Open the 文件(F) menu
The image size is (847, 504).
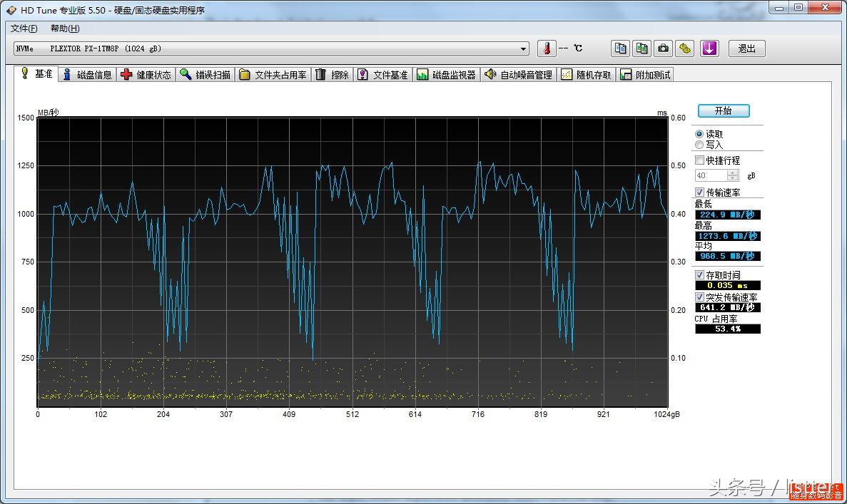24,29
